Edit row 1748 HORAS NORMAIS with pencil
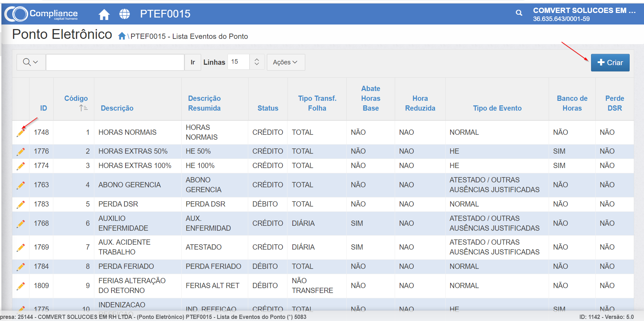This screenshot has height=321, width=644. click(21, 133)
